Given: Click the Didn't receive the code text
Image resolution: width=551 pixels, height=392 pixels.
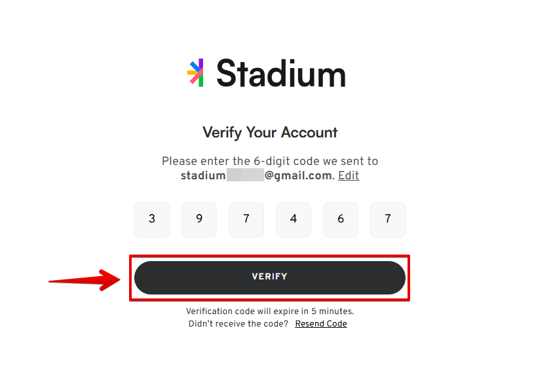Looking at the screenshot, I should coord(238,324).
